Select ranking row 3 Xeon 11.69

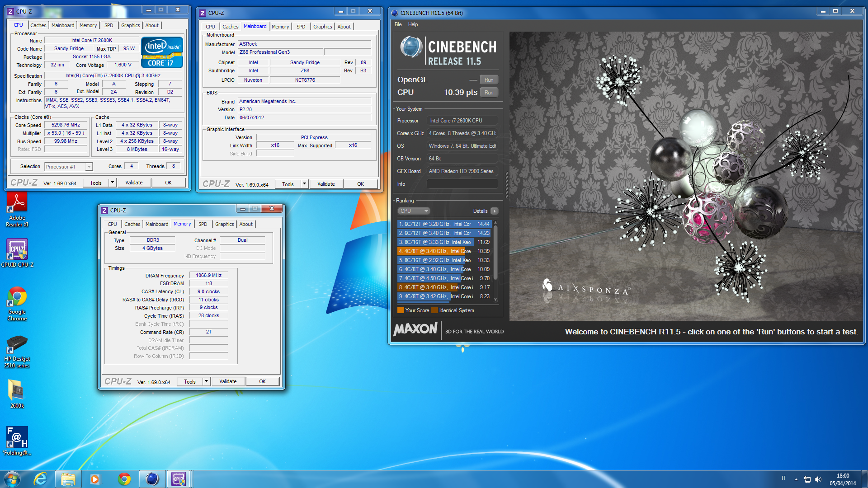click(444, 242)
